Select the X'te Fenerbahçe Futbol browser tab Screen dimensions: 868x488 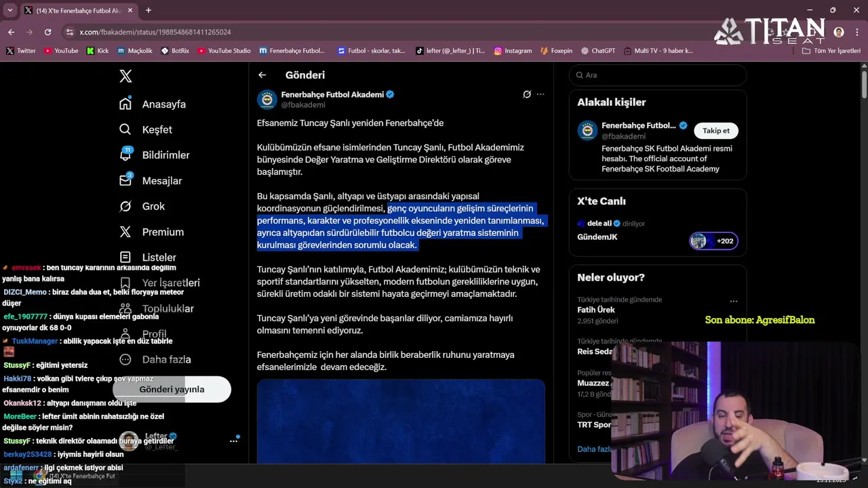pos(78,11)
